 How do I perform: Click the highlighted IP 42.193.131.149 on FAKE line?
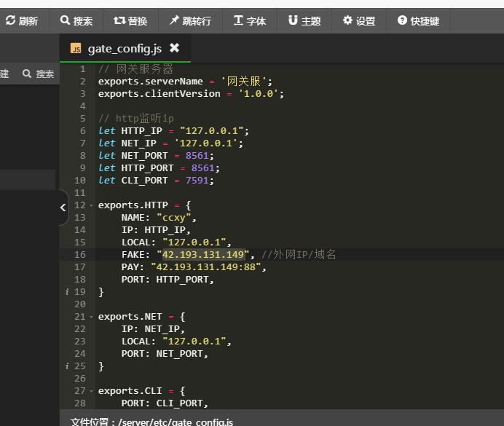203,255
